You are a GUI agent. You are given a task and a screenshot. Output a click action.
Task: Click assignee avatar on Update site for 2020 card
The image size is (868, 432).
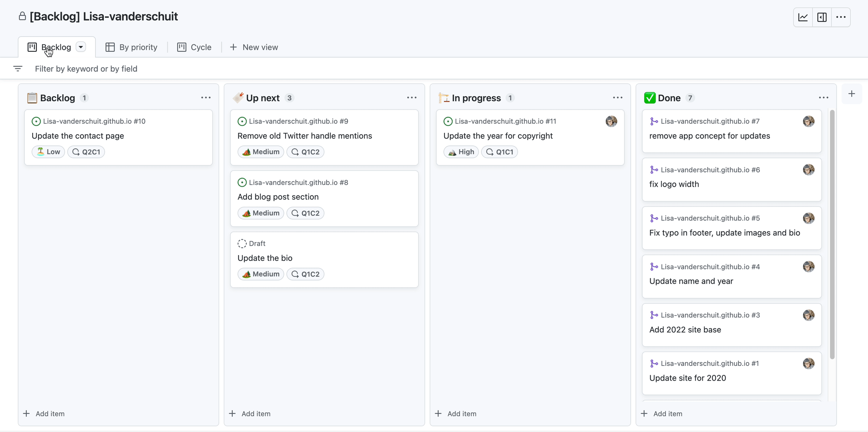(808, 363)
